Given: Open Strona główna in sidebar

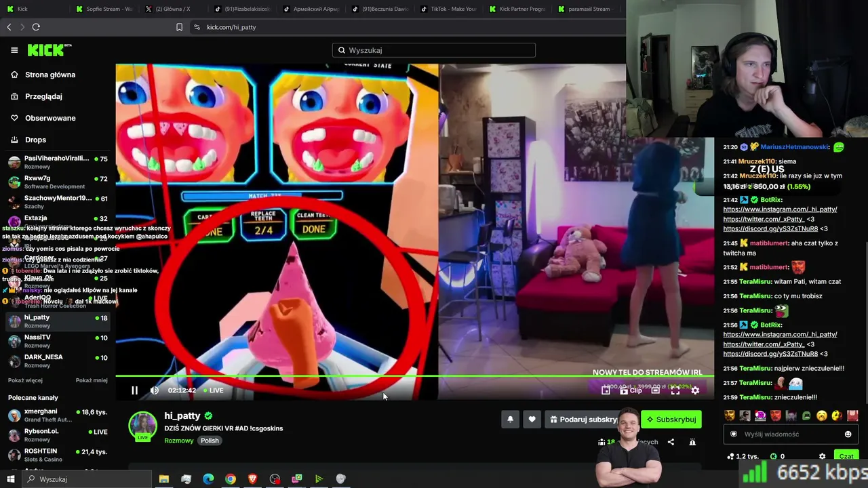Looking at the screenshot, I should click(x=58, y=75).
